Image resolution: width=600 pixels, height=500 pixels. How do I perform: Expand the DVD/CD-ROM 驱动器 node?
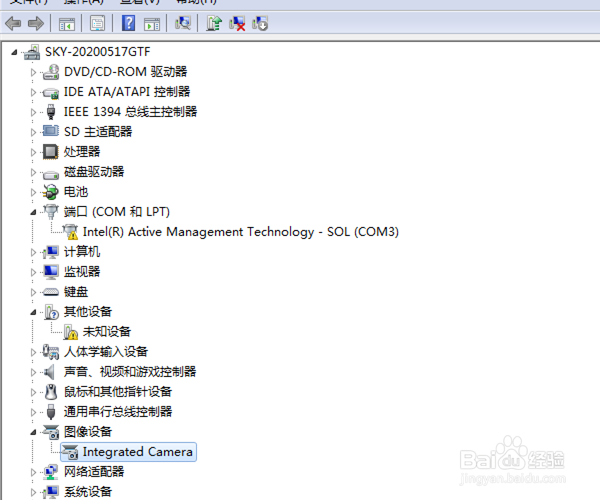(33, 72)
